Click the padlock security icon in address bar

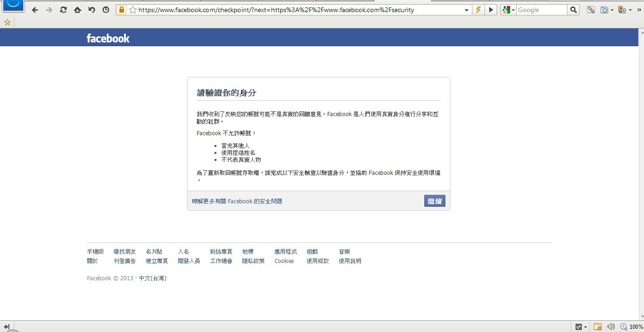[x=121, y=10]
